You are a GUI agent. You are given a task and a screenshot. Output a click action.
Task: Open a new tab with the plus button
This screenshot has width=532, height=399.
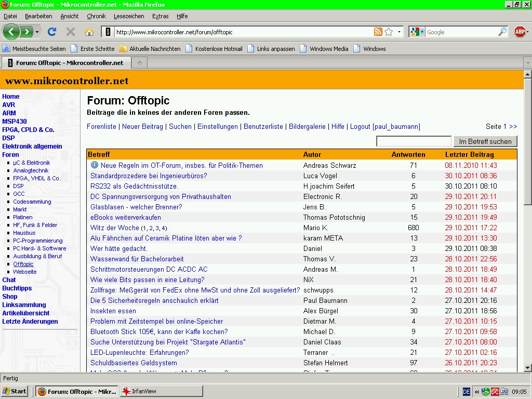[139, 62]
